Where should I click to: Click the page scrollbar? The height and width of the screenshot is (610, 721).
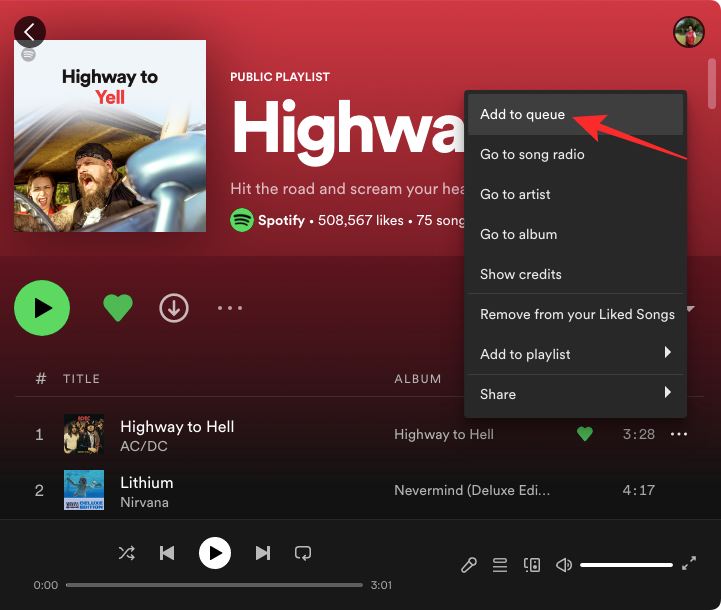[712, 84]
